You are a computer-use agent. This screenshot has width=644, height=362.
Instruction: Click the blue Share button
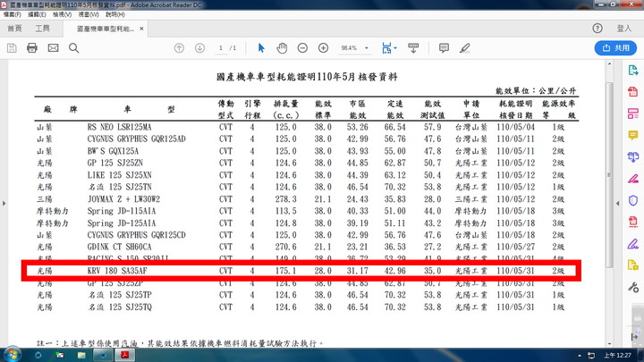pyautogui.click(x=615, y=48)
